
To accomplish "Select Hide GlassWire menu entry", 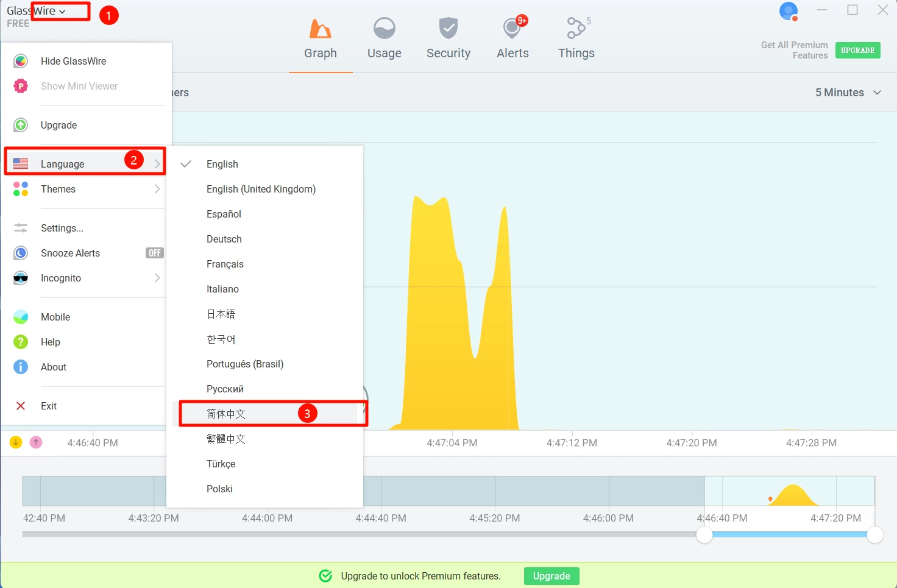I will pos(73,62).
